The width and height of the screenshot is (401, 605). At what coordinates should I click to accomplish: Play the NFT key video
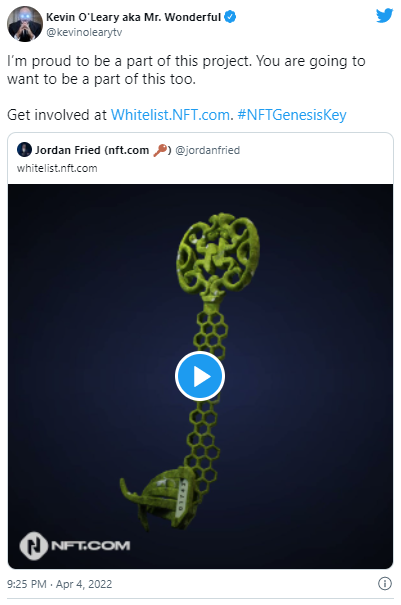(200, 376)
